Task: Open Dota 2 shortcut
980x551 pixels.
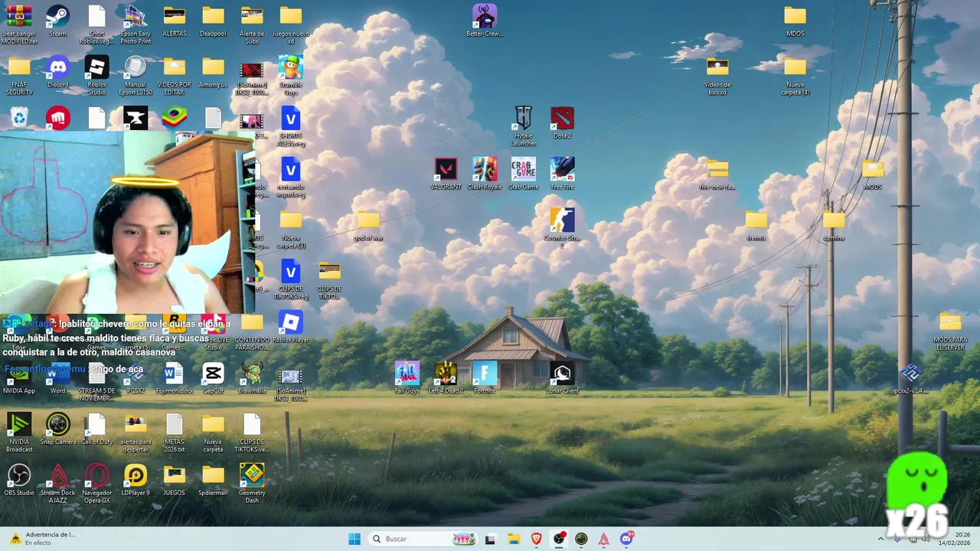Action: (x=562, y=122)
